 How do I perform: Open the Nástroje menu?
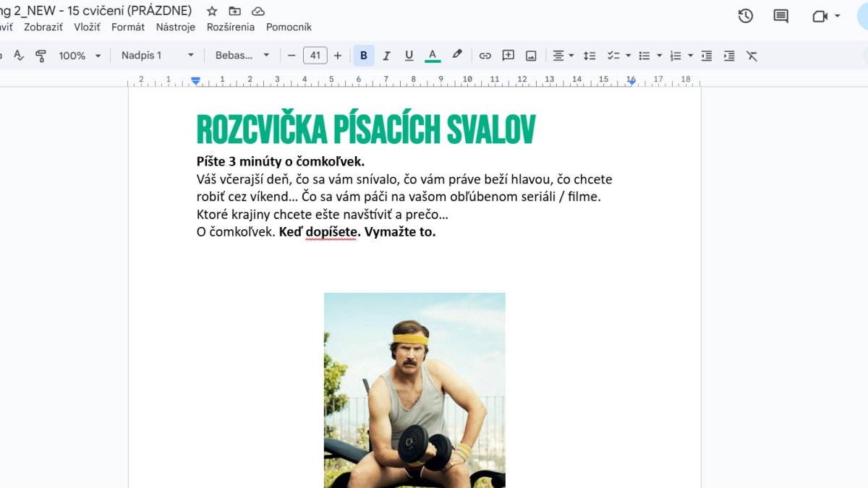pyautogui.click(x=176, y=27)
